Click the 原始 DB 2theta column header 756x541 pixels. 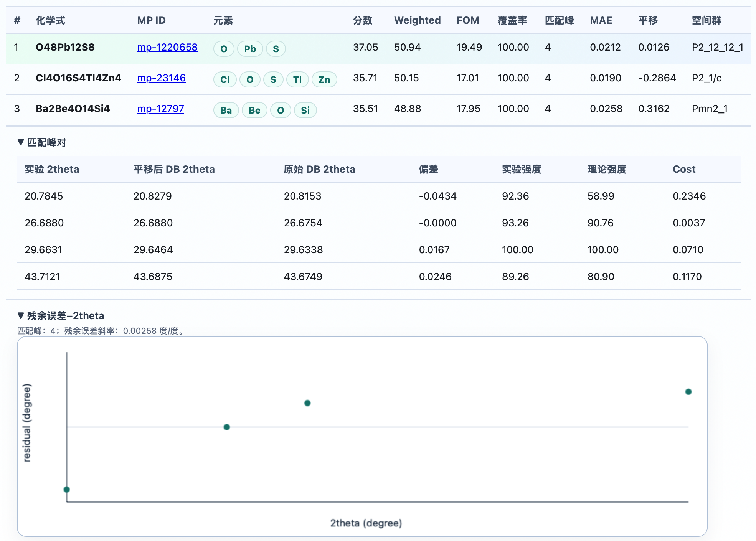click(x=319, y=169)
